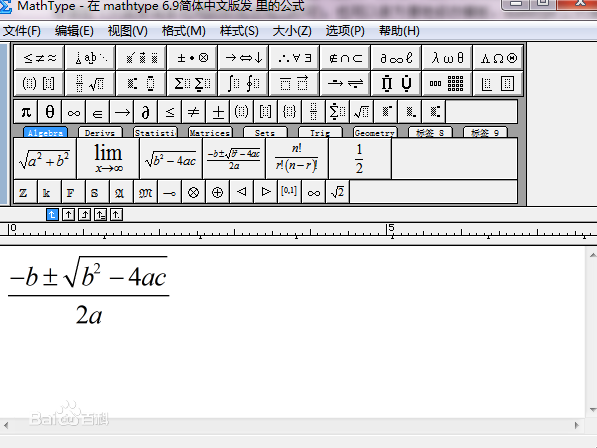
Task: Insert the pi symbol
Action: pos(26,112)
